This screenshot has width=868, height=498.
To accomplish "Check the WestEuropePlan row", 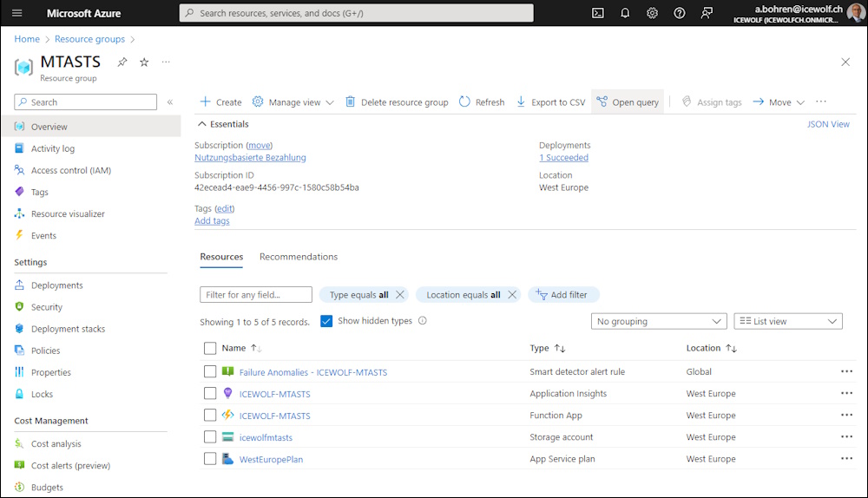I will (x=210, y=459).
